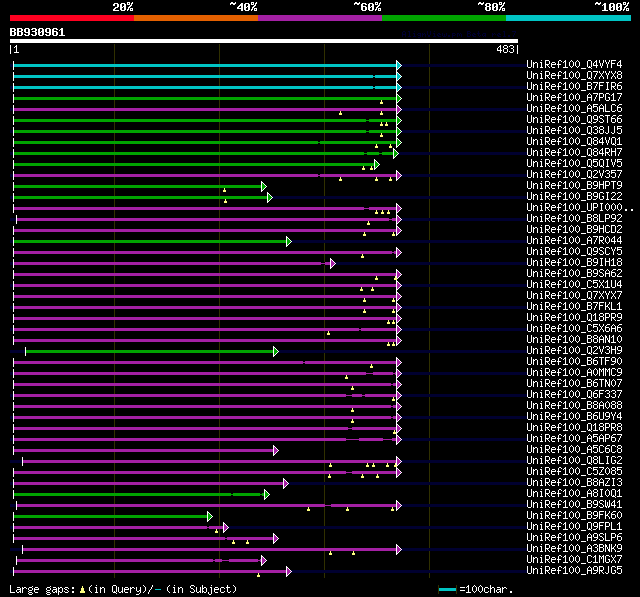Viewport: 640px width, 597px height.
Task: Click the yellow gap marker under the Q9SCY5 bar
Action: [362, 256]
